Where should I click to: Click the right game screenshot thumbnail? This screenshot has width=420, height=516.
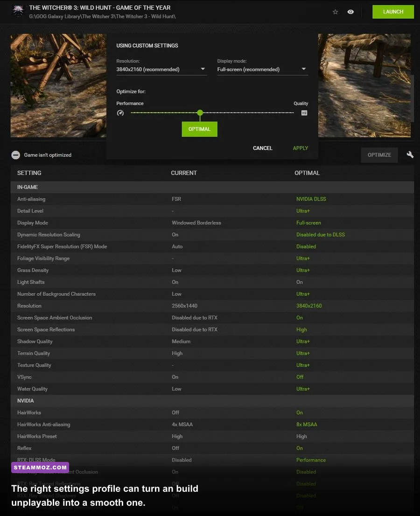364,85
